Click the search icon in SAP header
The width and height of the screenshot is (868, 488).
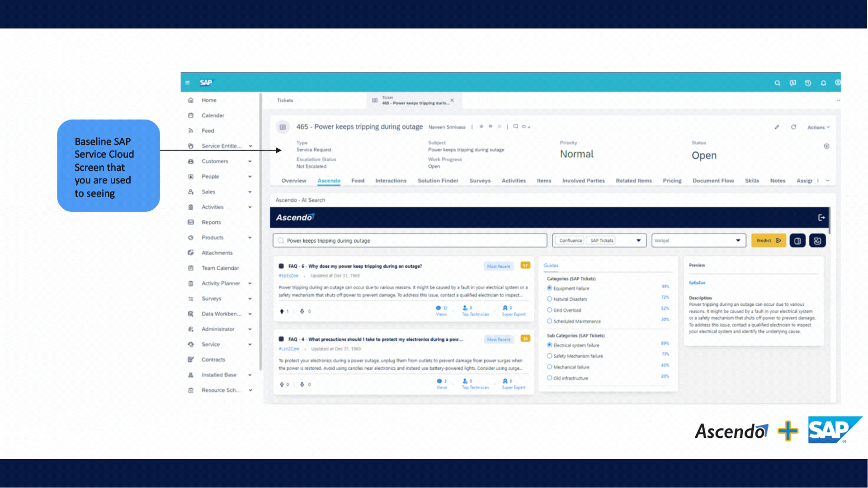click(x=777, y=83)
